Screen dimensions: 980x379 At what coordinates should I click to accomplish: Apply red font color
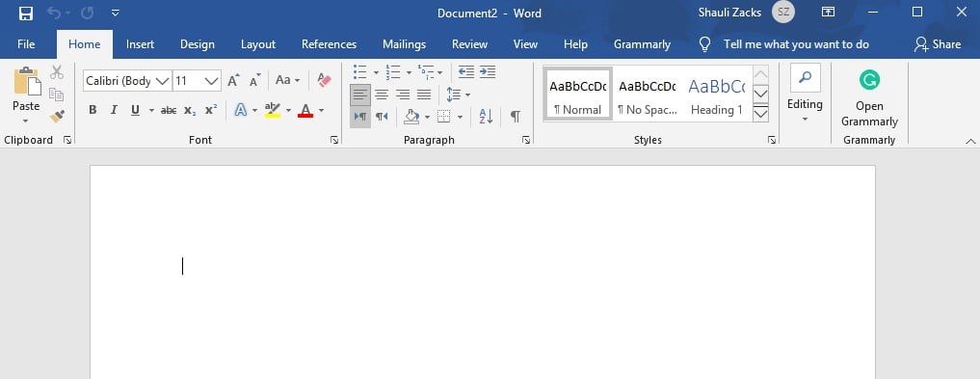click(305, 110)
